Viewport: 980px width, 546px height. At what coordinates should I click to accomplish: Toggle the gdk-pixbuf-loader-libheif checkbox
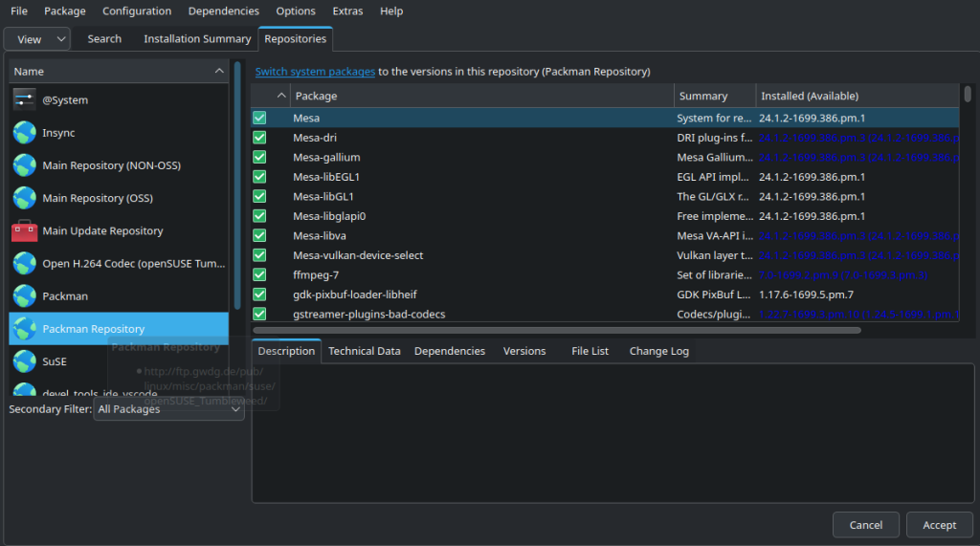point(259,295)
